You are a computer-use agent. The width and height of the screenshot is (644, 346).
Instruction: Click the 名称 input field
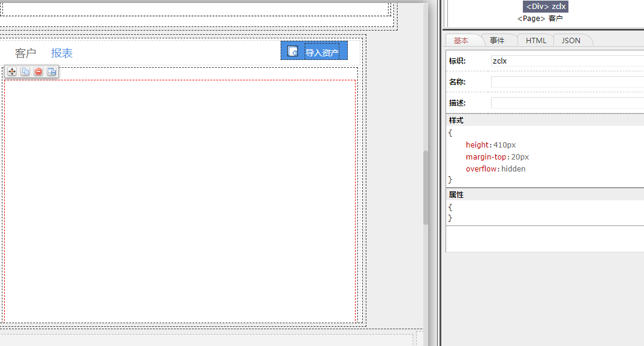pos(568,82)
